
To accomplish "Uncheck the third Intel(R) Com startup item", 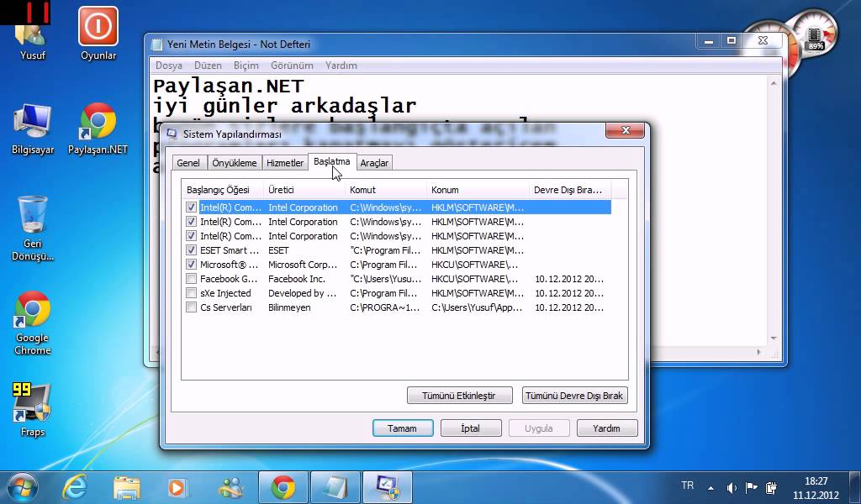I will (x=191, y=236).
